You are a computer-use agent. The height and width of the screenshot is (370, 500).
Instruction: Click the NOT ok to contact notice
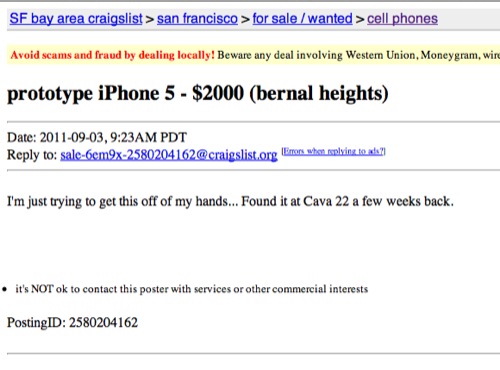(192, 289)
